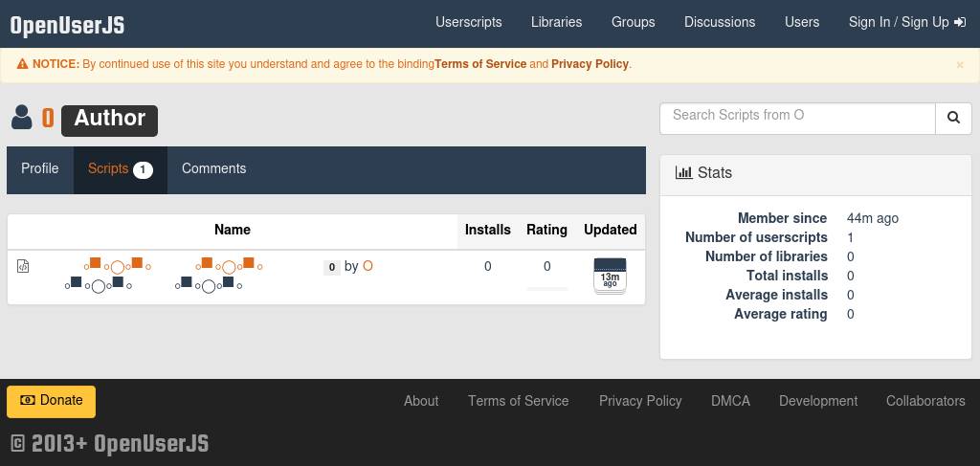Click the 13m ago updated calendar badge
This screenshot has height=466, width=980.
pyautogui.click(x=610, y=276)
